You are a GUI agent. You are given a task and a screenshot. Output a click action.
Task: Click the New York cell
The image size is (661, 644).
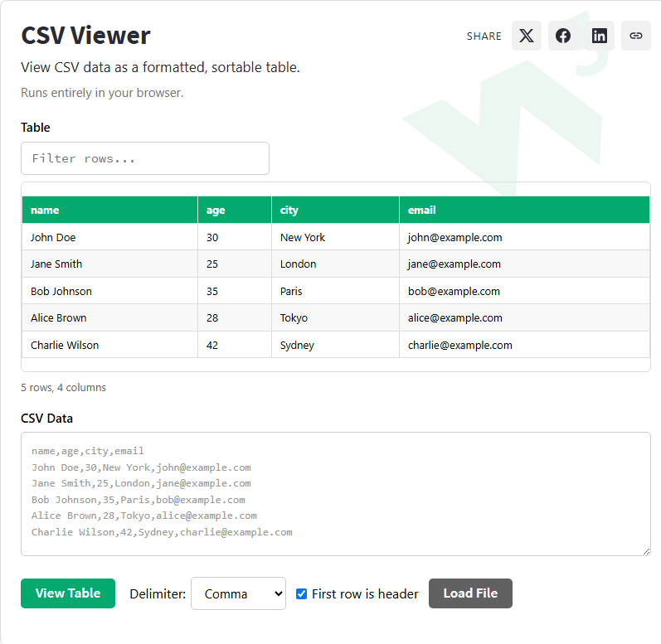pyautogui.click(x=336, y=237)
